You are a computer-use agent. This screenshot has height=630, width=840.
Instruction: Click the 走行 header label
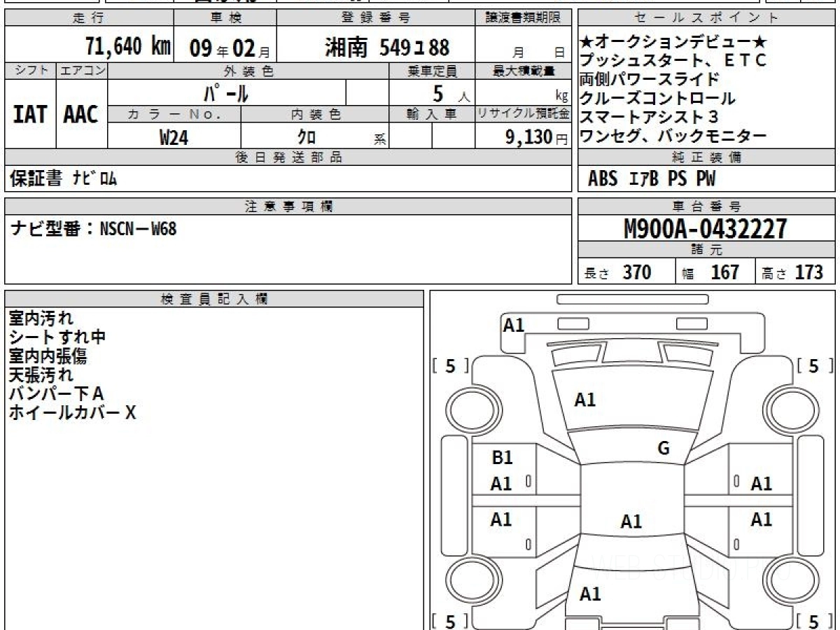click(x=87, y=18)
